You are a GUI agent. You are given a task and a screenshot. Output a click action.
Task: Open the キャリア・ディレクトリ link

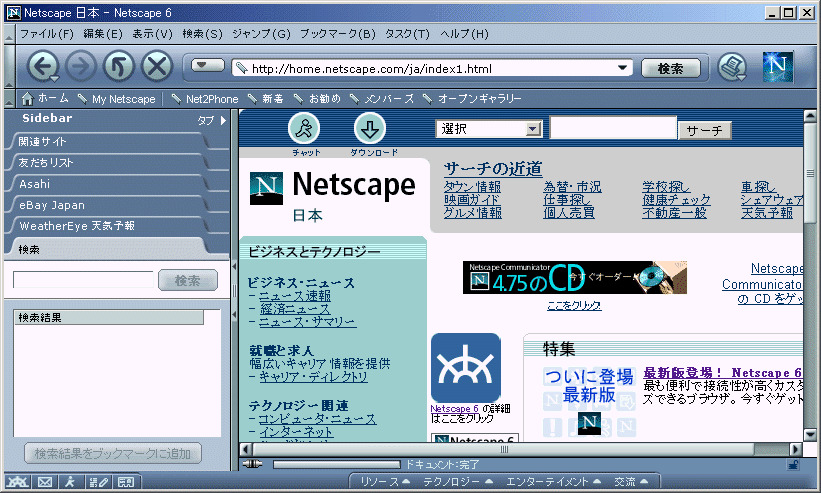[x=314, y=377]
